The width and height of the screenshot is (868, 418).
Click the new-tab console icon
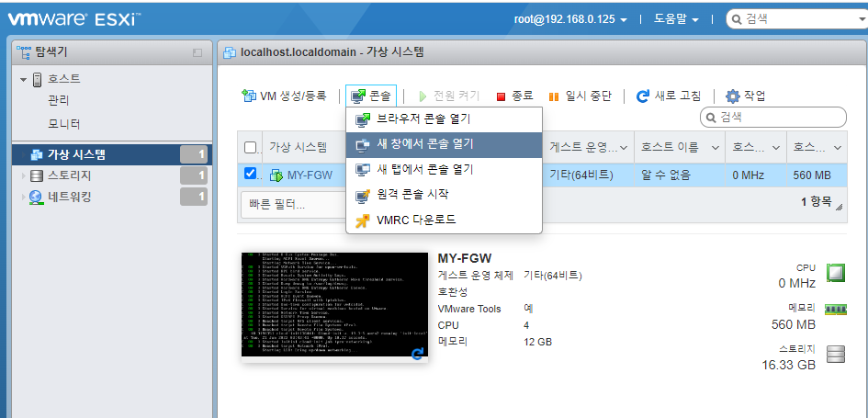click(363, 170)
